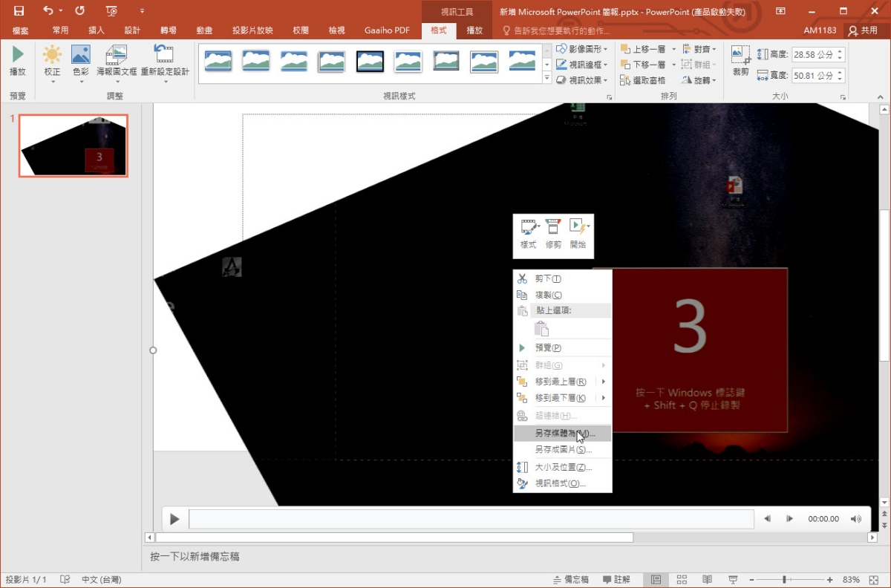Click the zoom slider in the status bar
The height and width of the screenshot is (588, 891).
[x=785, y=579]
